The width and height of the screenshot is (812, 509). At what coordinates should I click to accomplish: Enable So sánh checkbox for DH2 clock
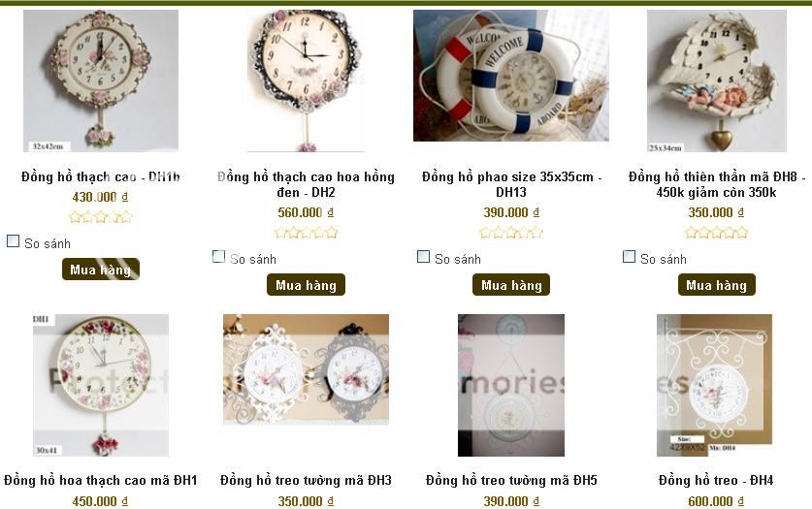[x=219, y=257]
